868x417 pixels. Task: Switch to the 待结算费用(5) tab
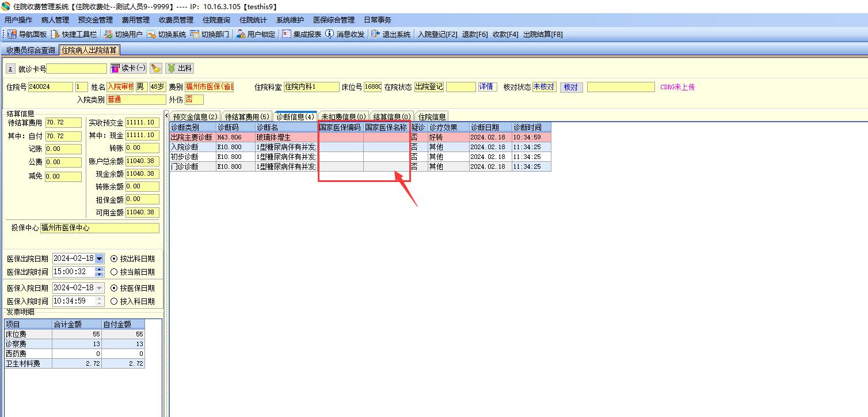(247, 116)
